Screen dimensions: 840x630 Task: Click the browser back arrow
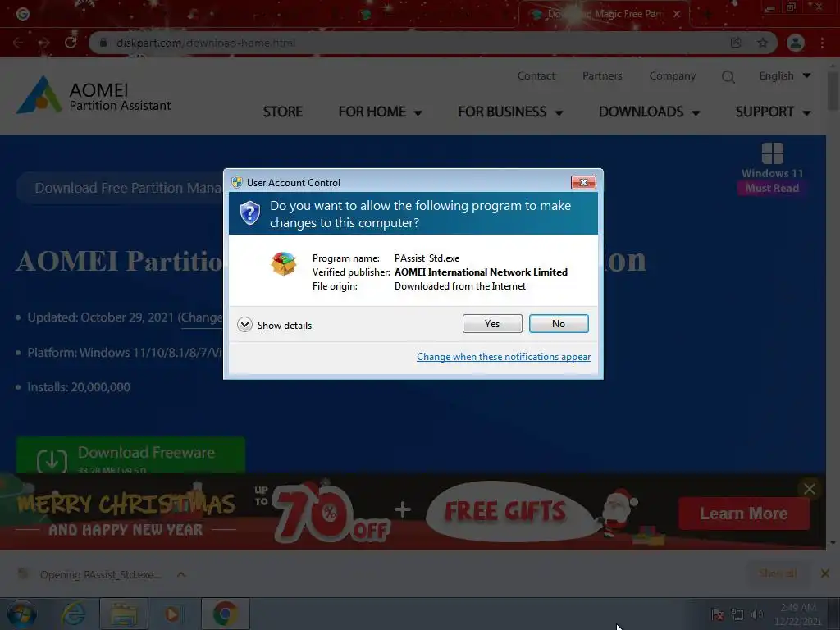[x=18, y=43]
